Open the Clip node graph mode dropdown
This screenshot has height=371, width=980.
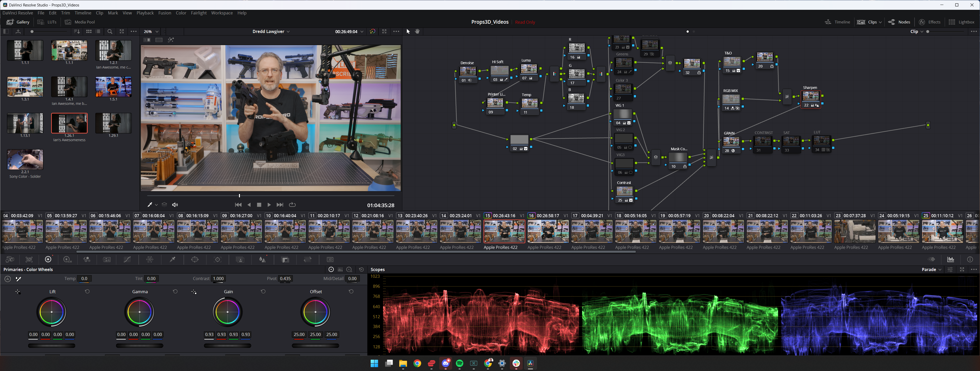pyautogui.click(x=917, y=31)
